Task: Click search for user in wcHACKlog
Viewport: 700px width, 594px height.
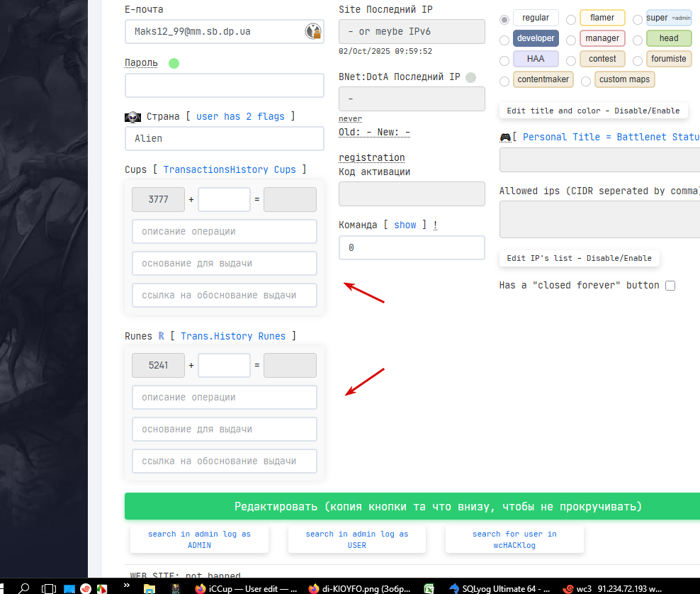Action: pyautogui.click(x=514, y=539)
